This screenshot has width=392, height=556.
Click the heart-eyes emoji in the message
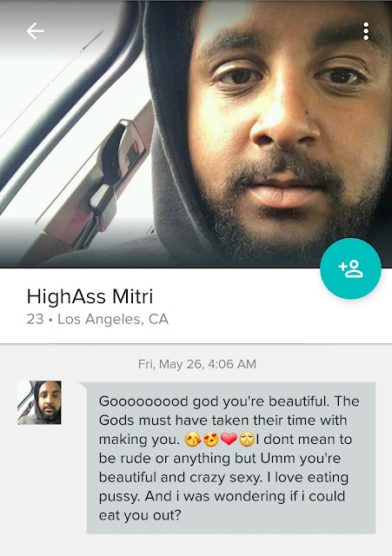pos(211,440)
